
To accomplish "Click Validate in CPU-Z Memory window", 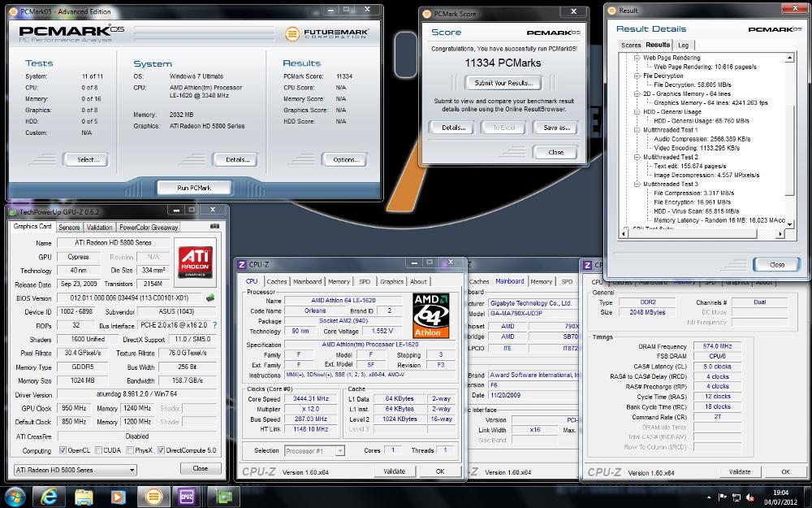I will point(740,471).
